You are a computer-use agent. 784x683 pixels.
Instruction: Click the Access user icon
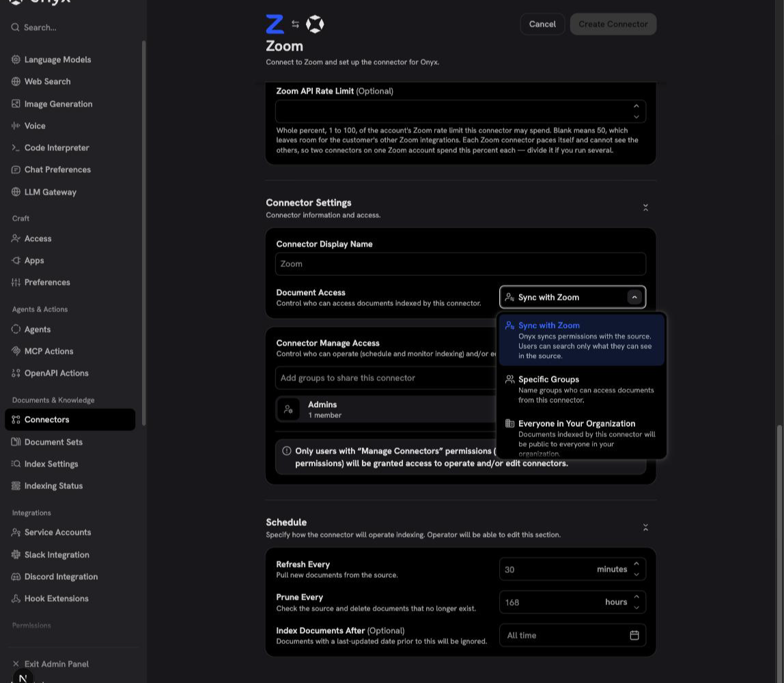point(16,238)
